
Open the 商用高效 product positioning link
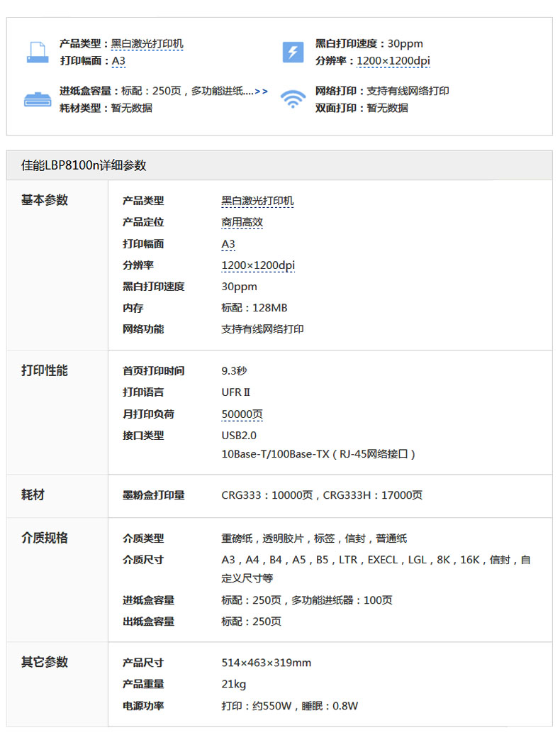(242, 222)
